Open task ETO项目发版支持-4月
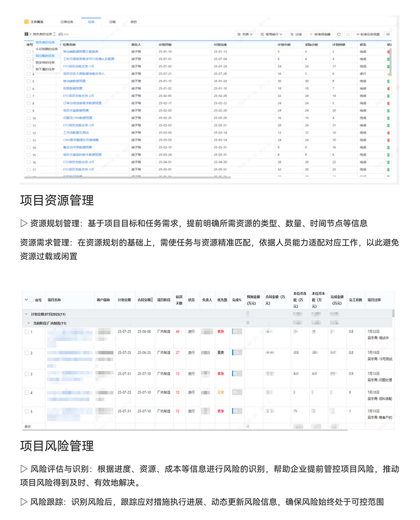420x520 pixels. pos(79,162)
